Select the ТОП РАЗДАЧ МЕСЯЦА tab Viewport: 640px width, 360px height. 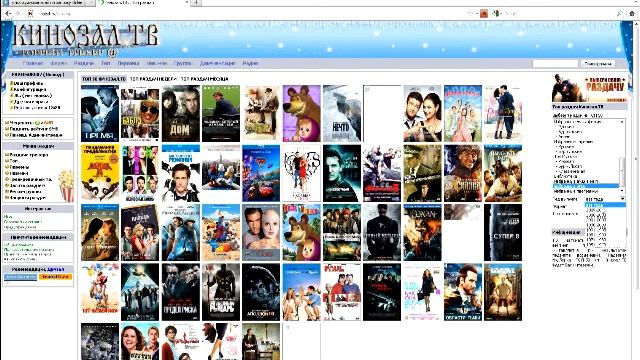point(204,79)
